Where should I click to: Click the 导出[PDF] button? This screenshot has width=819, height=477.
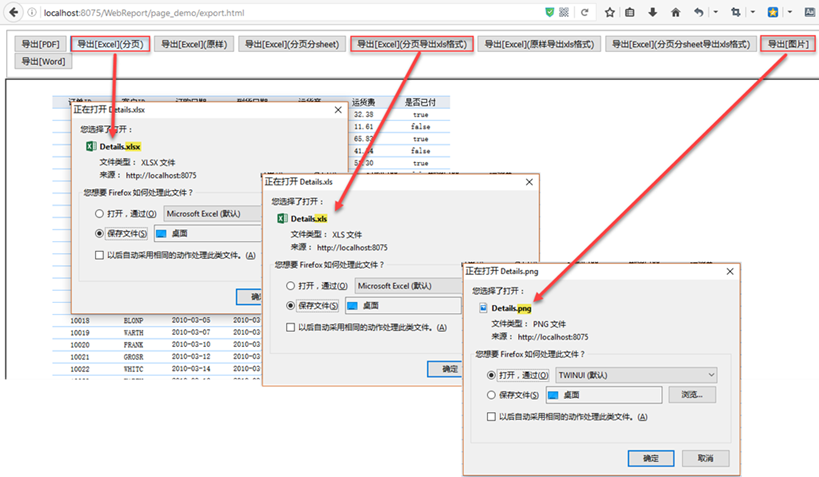click(40, 44)
